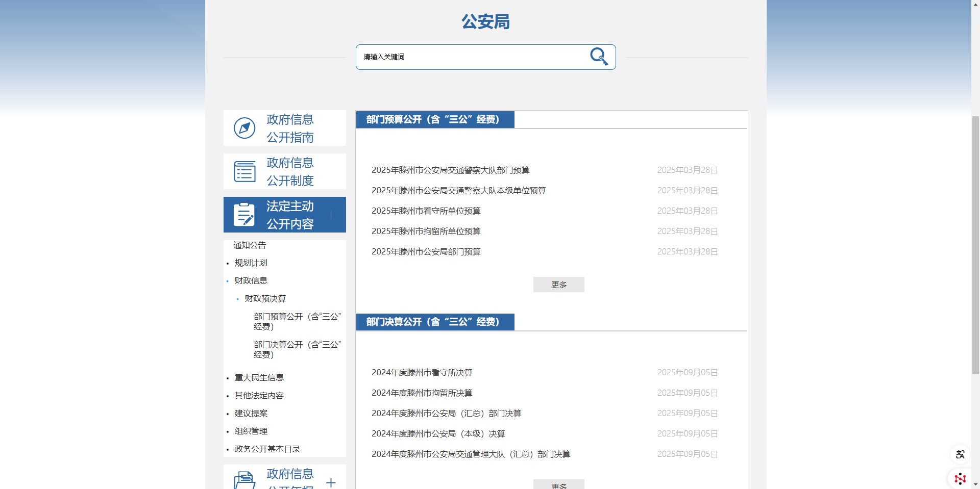This screenshot has width=980, height=489.
Task: Open the 财政信息 sidebar section
Action: click(x=251, y=280)
